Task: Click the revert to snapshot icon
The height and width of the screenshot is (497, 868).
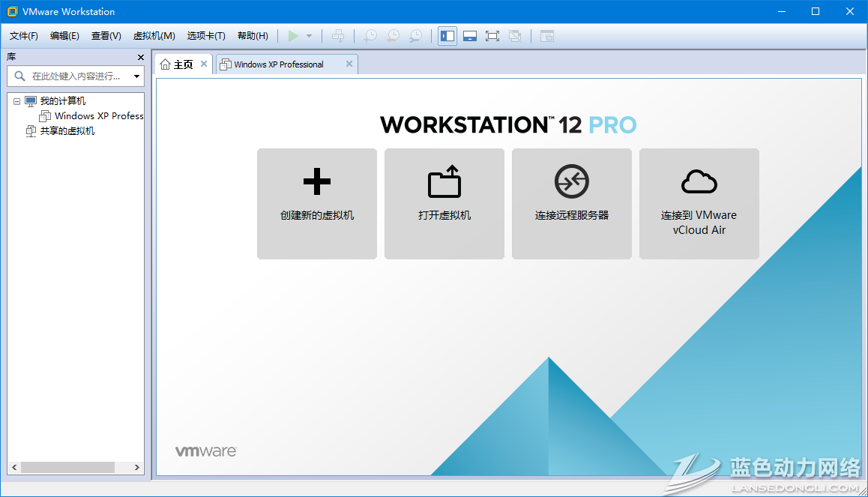Action: pos(393,36)
